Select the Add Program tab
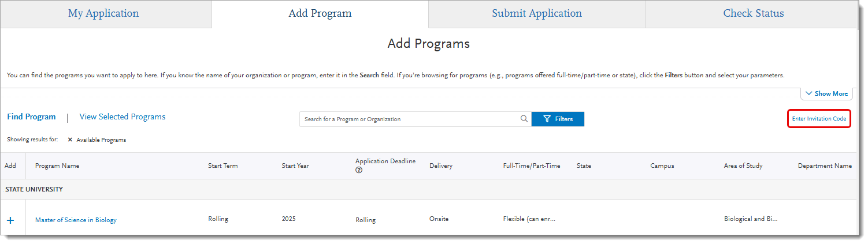This screenshot has height=244, width=868. click(320, 14)
